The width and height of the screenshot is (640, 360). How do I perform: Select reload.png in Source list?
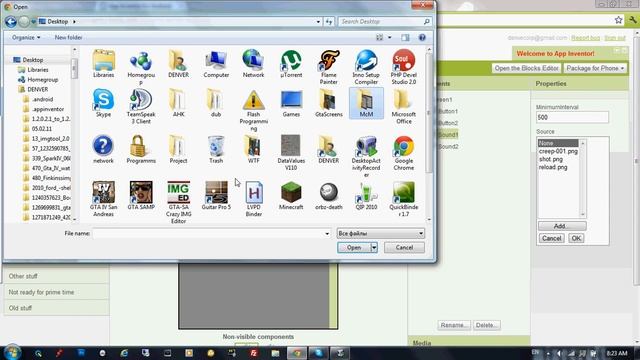[553, 167]
